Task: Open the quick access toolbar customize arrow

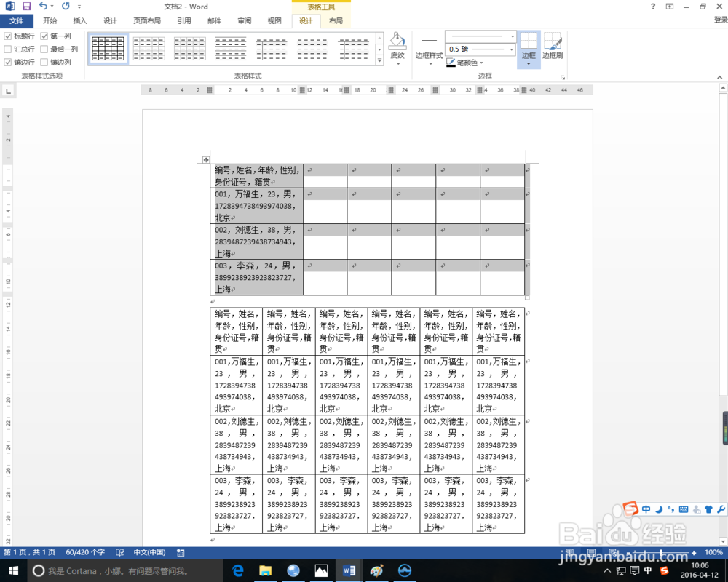Action: tap(79, 7)
